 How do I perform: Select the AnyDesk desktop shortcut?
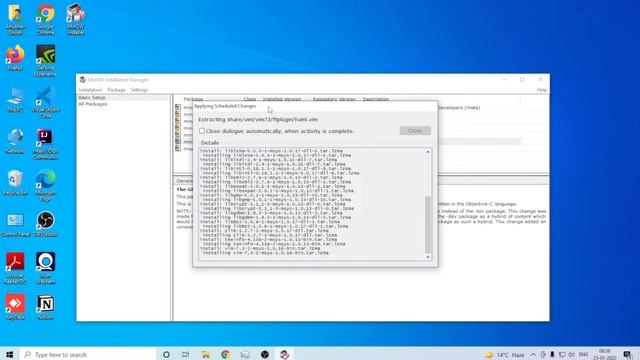15,307
